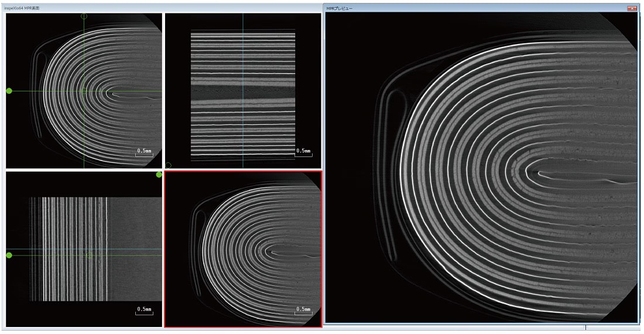Close the MPR preview window
Viewport: 644px width, 334px height.
[632, 8]
